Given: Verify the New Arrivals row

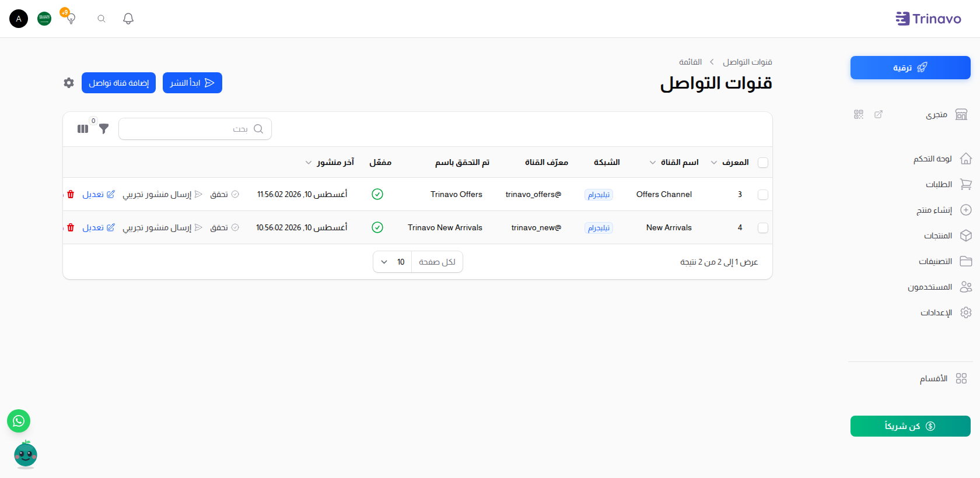Looking at the screenshot, I should (225, 227).
